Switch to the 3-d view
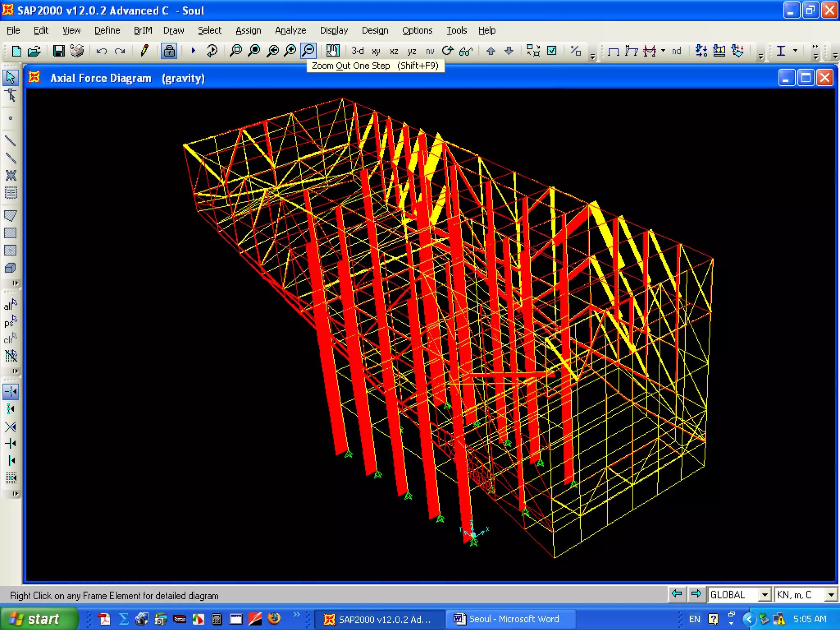840x630 pixels. [357, 51]
